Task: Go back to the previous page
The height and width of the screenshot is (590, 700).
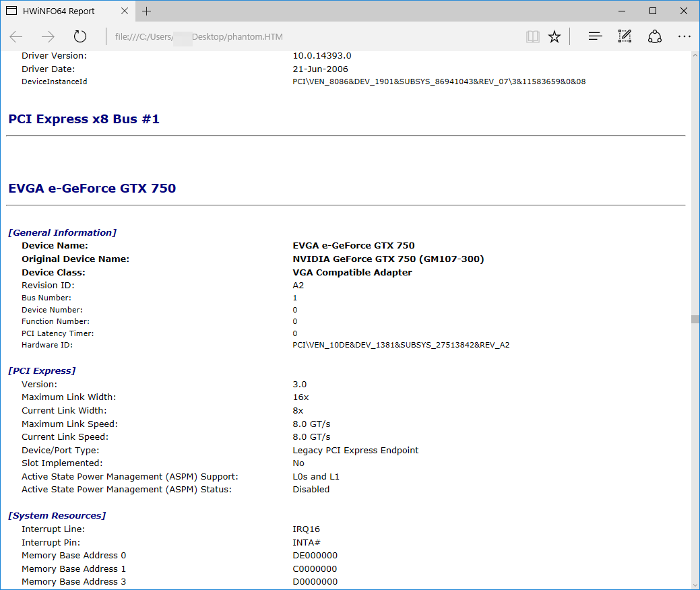Action: point(16,36)
